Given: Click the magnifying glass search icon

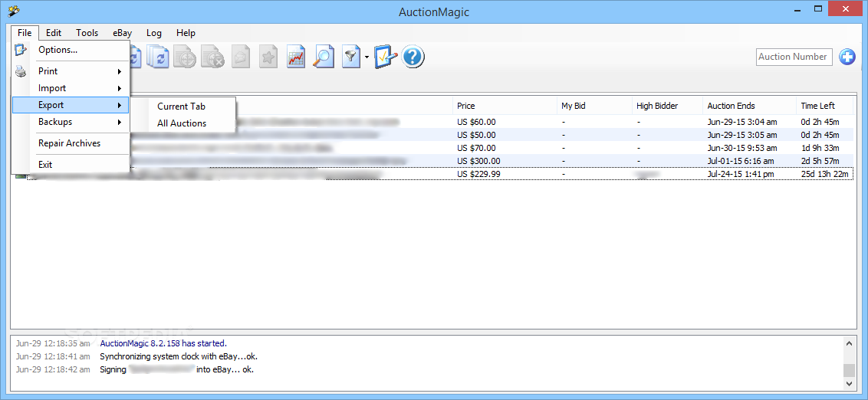Looking at the screenshot, I should coord(324,57).
